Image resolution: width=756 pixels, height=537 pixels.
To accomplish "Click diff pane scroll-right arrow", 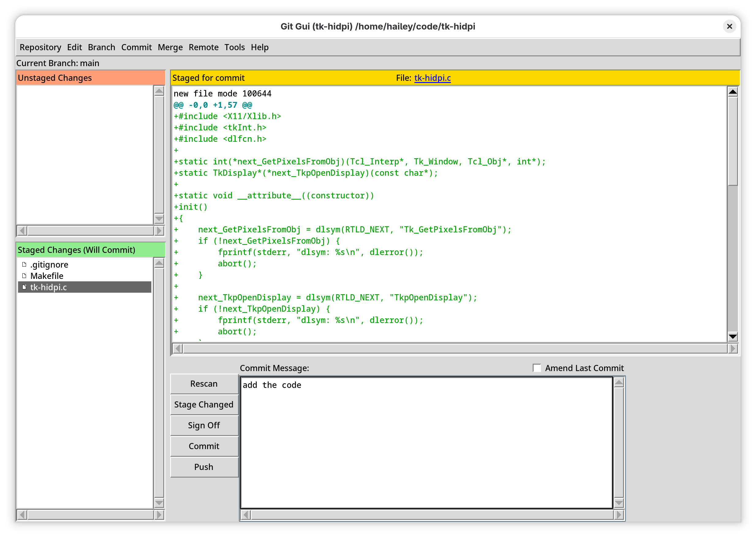I will point(732,348).
